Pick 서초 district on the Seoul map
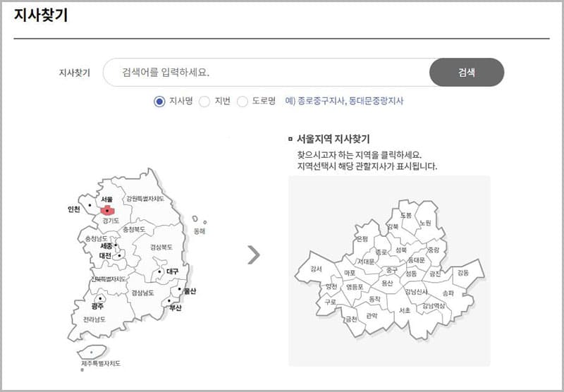Image resolution: width=564 pixels, height=392 pixels. [404, 310]
